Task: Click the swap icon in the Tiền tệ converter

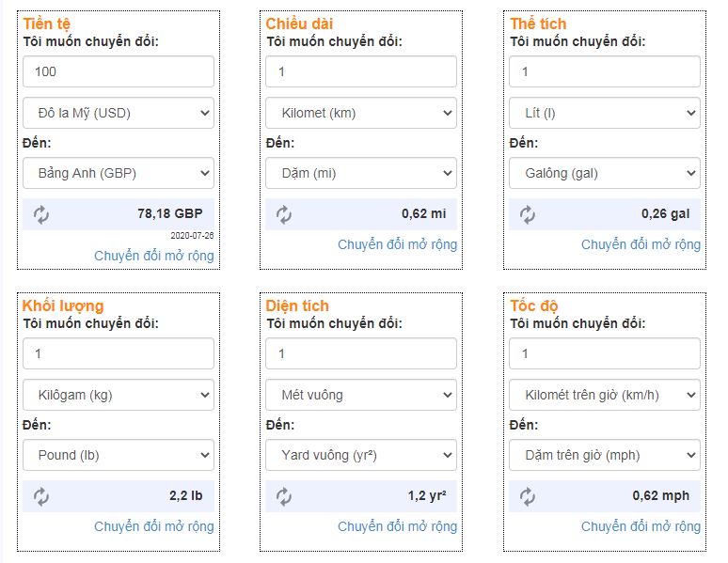Action: 41,215
